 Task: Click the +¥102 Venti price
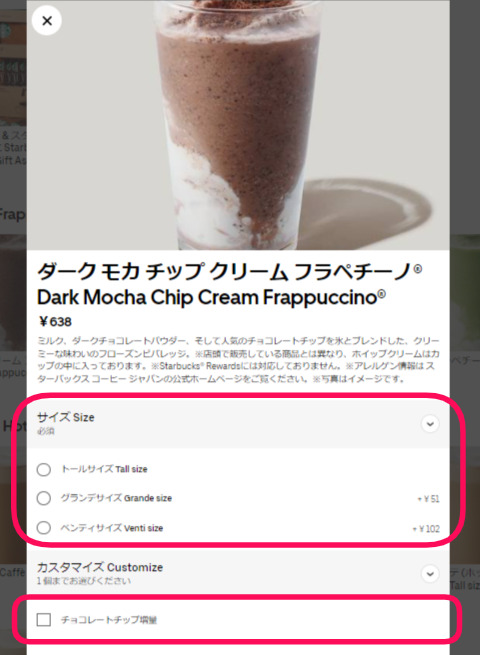426,529
